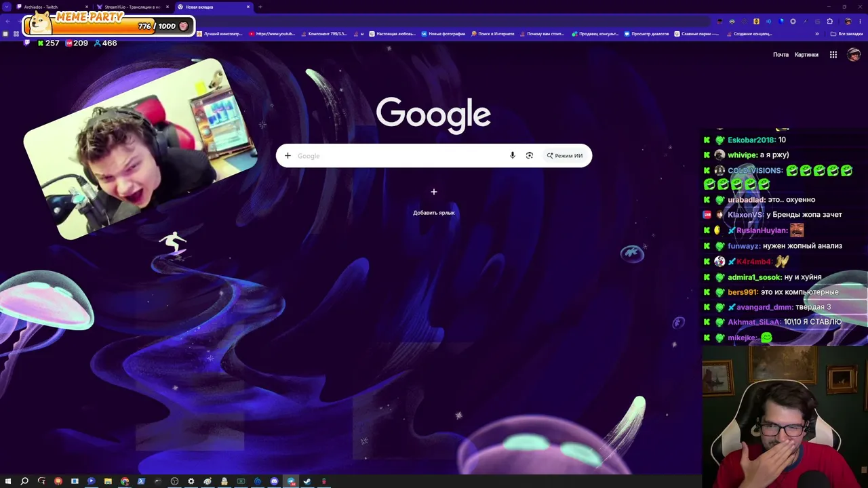The height and width of the screenshot is (488, 868).
Task: Switch to the Archiedos - Twitch tab
Action: click(x=51, y=7)
